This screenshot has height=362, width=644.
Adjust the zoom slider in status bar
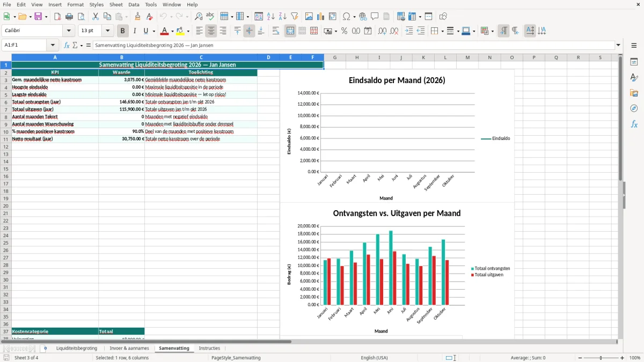tap(601, 358)
